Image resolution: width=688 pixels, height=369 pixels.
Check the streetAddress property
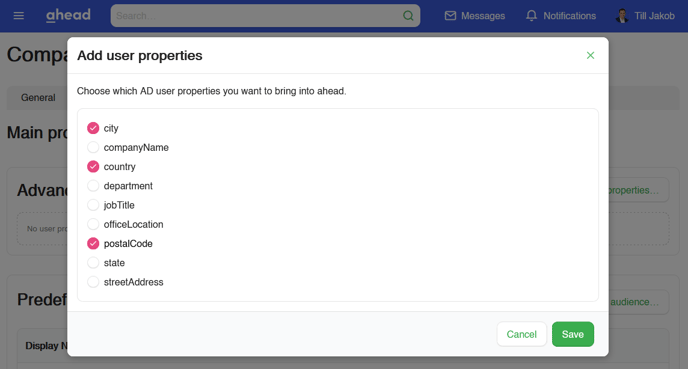point(93,282)
